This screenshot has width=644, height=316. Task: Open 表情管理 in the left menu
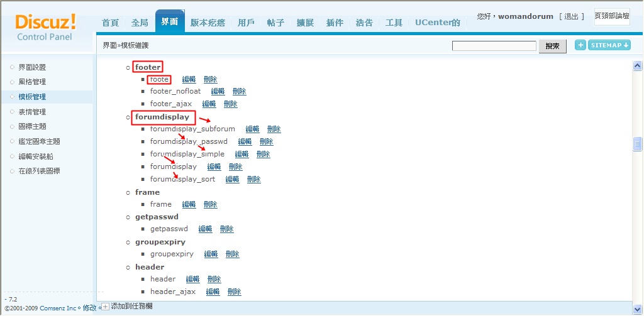point(32,112)
